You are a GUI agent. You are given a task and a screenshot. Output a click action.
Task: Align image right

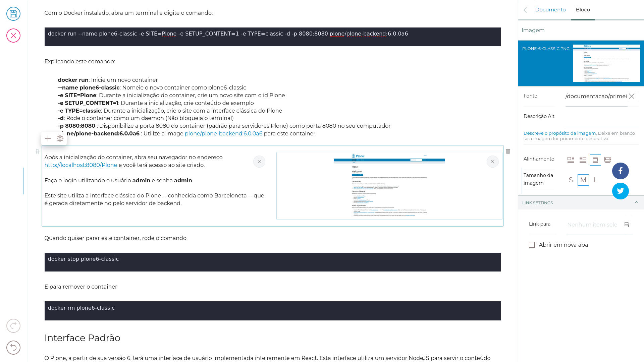(583, 160)
